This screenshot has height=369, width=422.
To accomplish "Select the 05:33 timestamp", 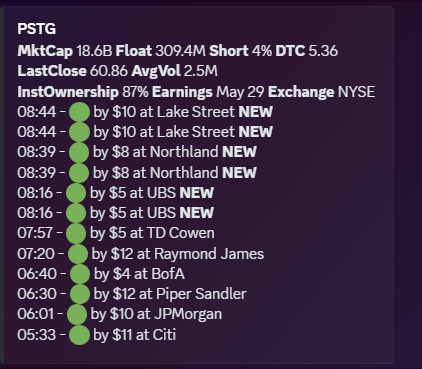I will click(37, 335).
